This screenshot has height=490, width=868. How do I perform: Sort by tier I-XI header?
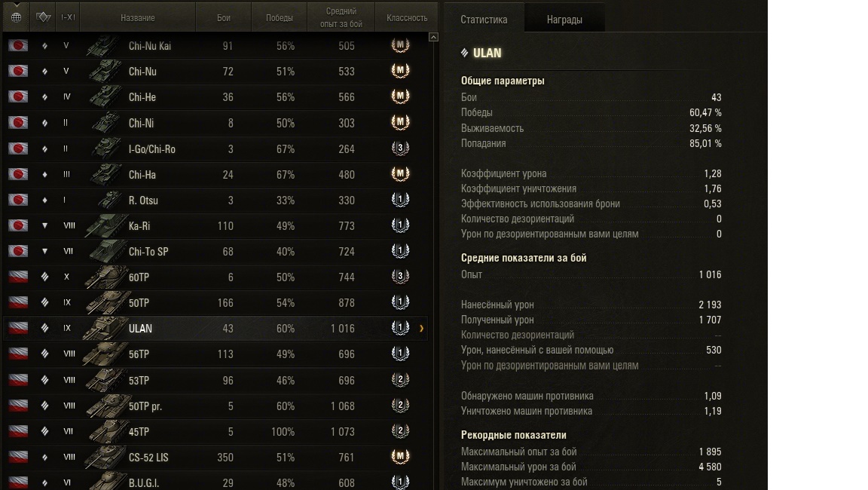(68, 17)
